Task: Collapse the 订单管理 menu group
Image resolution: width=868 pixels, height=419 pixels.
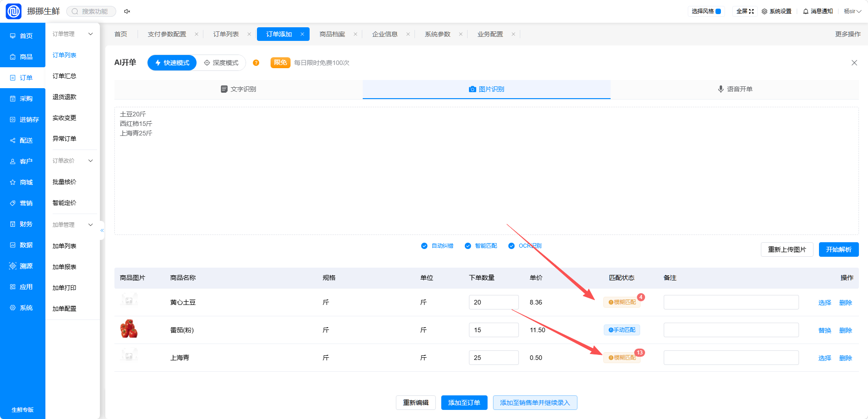Action: point(90,34)
